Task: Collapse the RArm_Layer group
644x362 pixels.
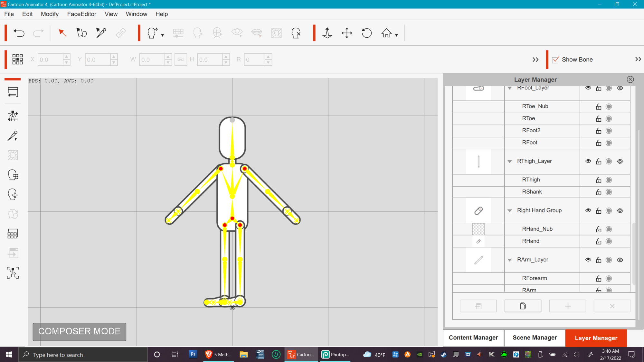Action: tap(509, 260)
